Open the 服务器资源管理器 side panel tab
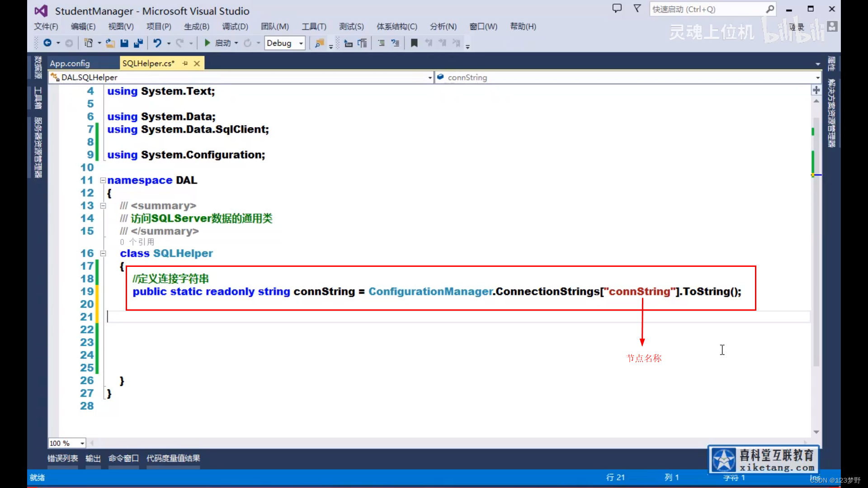868x488 pixels. (38, 147)
